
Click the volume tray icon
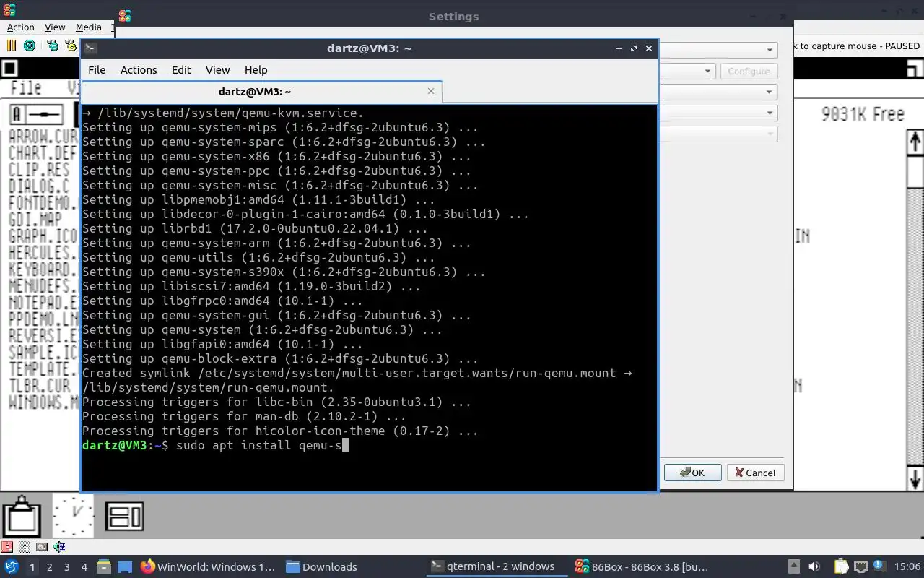[814, 566]
